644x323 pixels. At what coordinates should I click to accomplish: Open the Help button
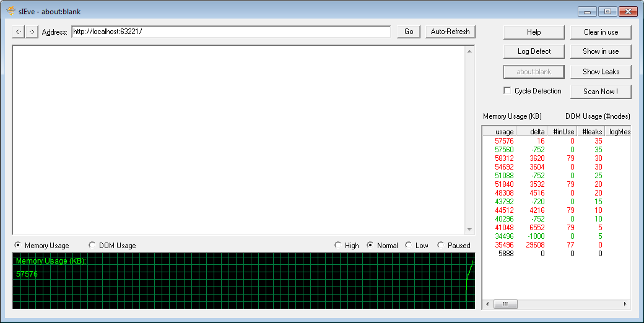pos(534,32)
